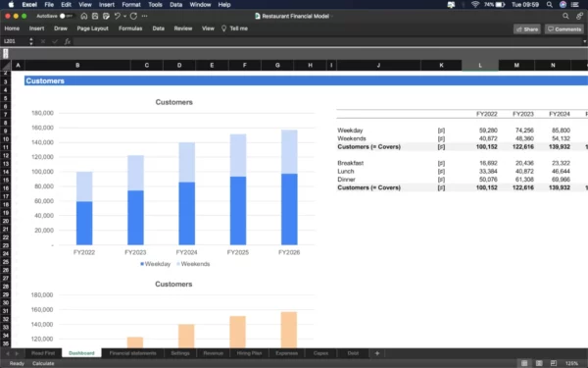Switch to the Financial statements sheet tab
This screenshot has width=588, height=368.
click(x=132, y=353)
